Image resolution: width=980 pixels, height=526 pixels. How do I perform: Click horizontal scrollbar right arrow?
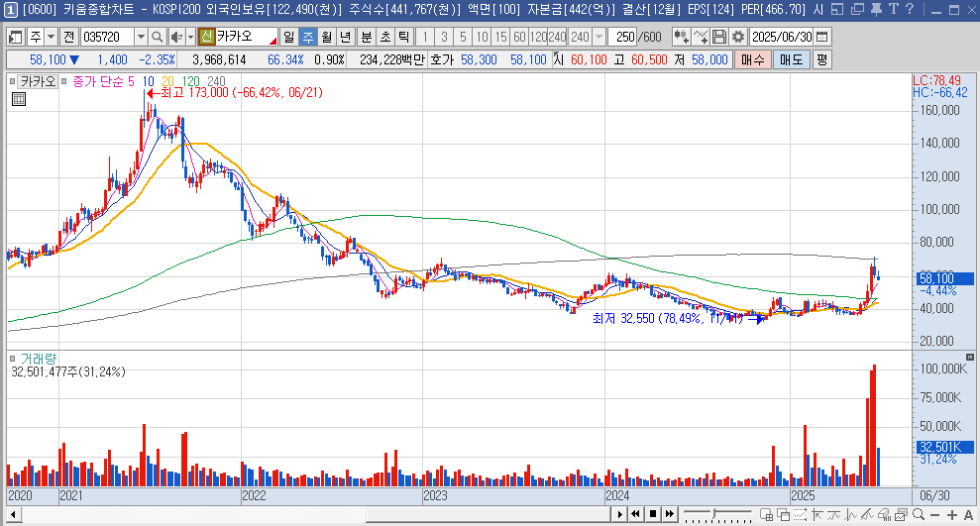pos(619,515)
